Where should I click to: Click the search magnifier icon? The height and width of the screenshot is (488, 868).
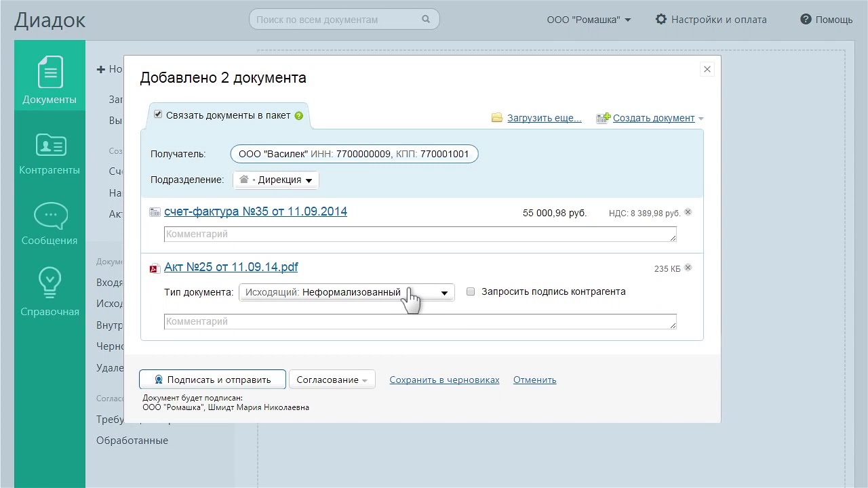click(426, 19)
